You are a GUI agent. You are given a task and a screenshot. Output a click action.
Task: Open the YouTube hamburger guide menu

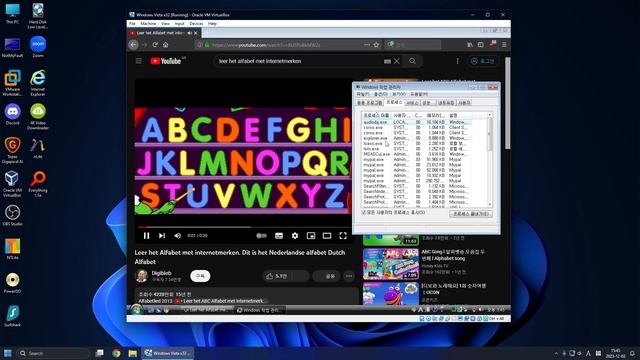139,61
